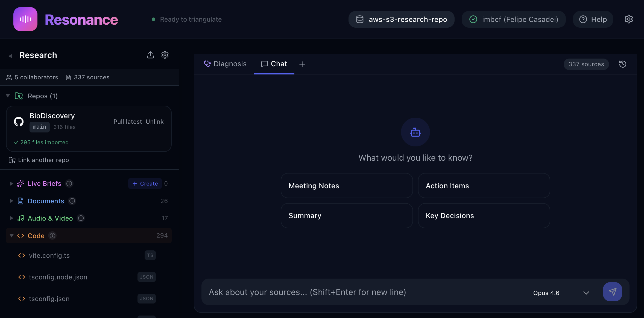
Task: Click the code icon next to vite.config.ts
Action: [22, 255]
